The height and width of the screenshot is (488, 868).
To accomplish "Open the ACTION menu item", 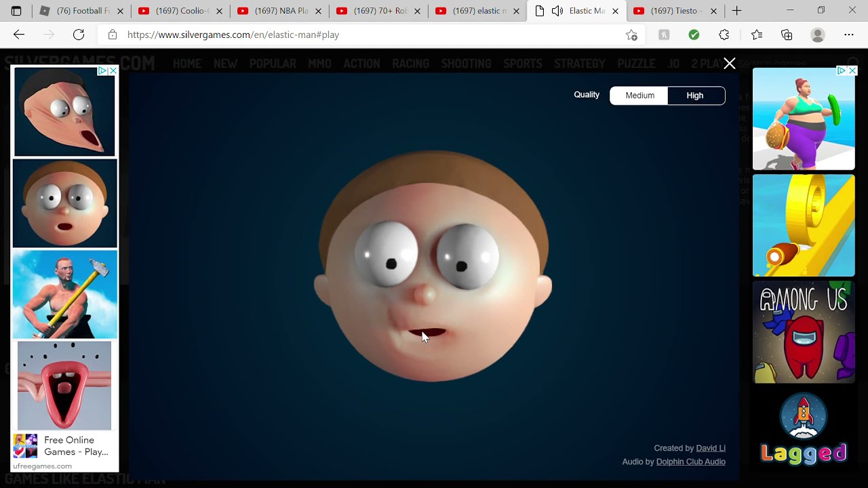I will [x=361, y=64].
